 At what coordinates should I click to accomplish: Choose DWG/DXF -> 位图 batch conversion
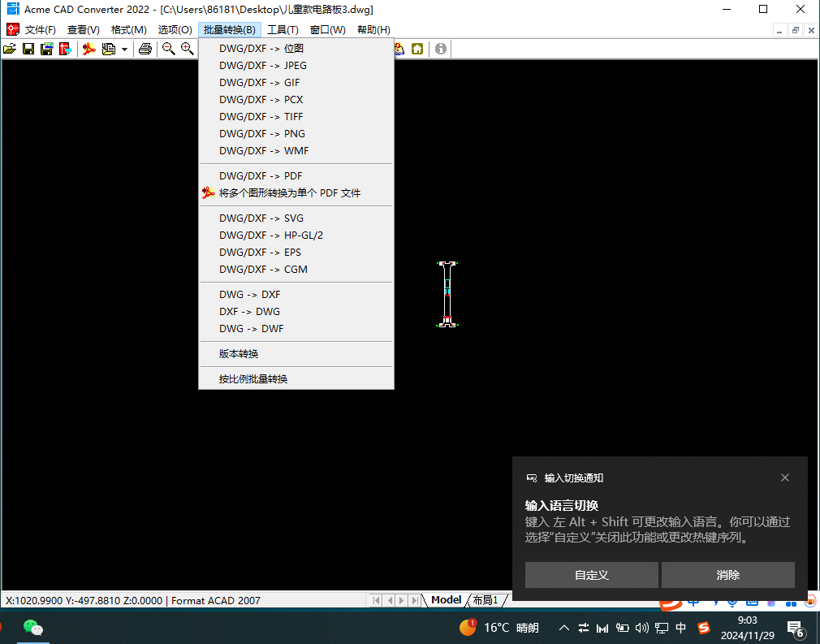[296, 48]
